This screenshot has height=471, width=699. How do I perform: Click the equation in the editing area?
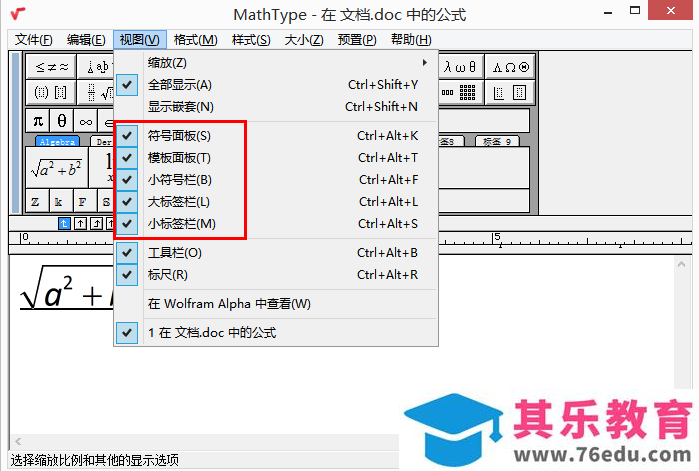[x=67, y=287]
